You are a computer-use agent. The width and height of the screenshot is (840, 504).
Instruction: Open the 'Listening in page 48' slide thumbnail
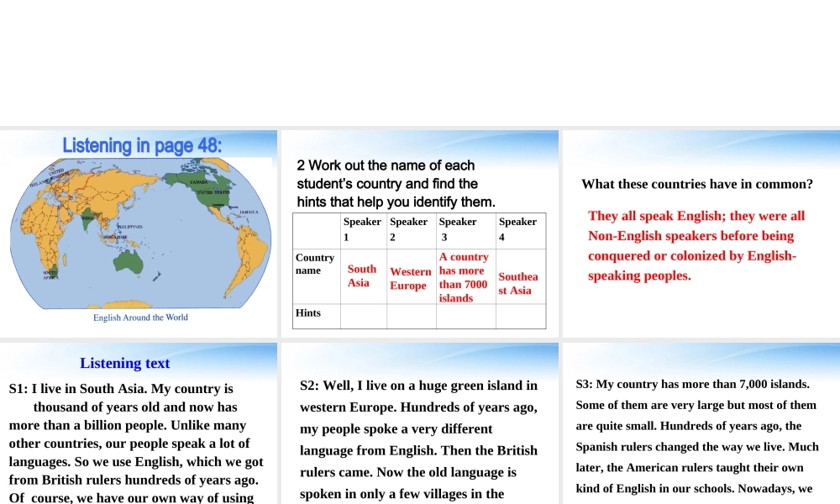click(139, 234)
